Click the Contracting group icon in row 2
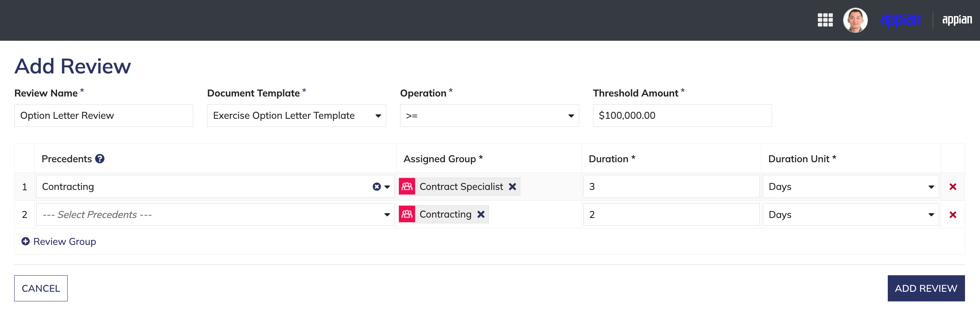Image resolution: width=980 pixels, height=316 pixels. [407, 214]
